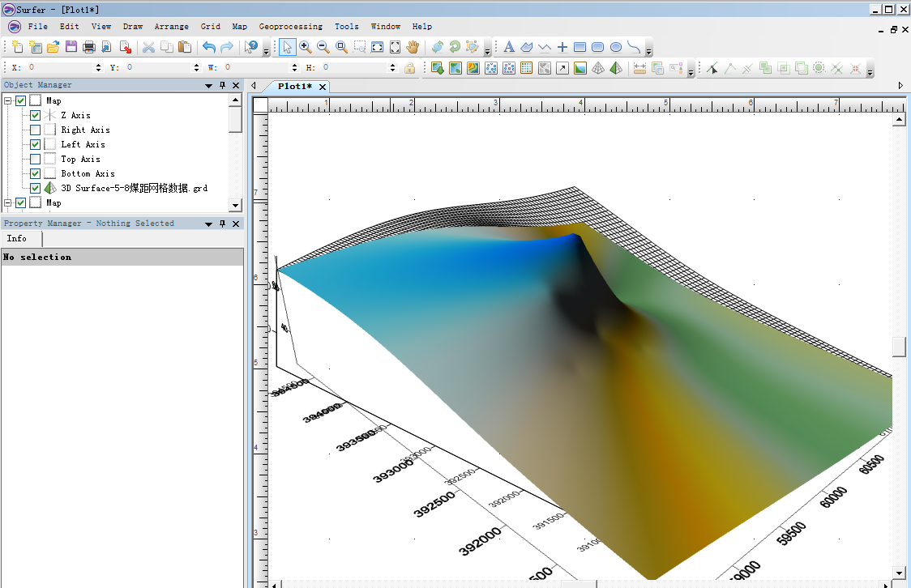Open the Object Manager panel dropdown arrow

(x=208, y=85)
